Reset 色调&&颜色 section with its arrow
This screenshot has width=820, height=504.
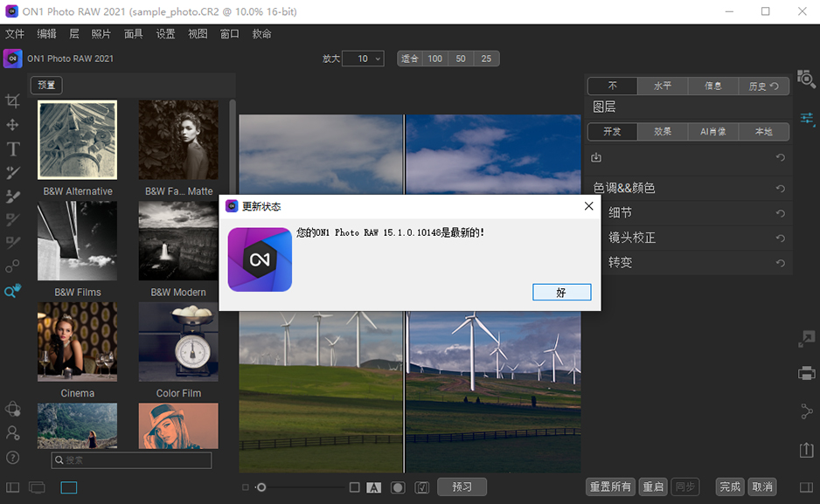(x=781, y=189)
